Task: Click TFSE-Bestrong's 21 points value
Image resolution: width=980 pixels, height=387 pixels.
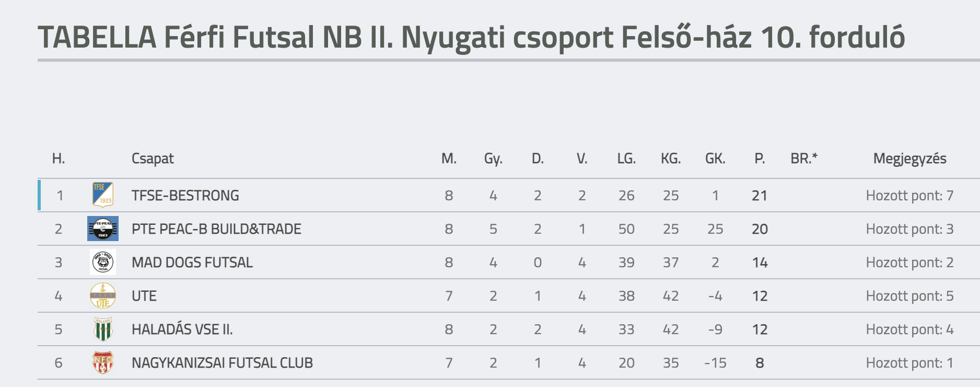Action: coord(760,196)
